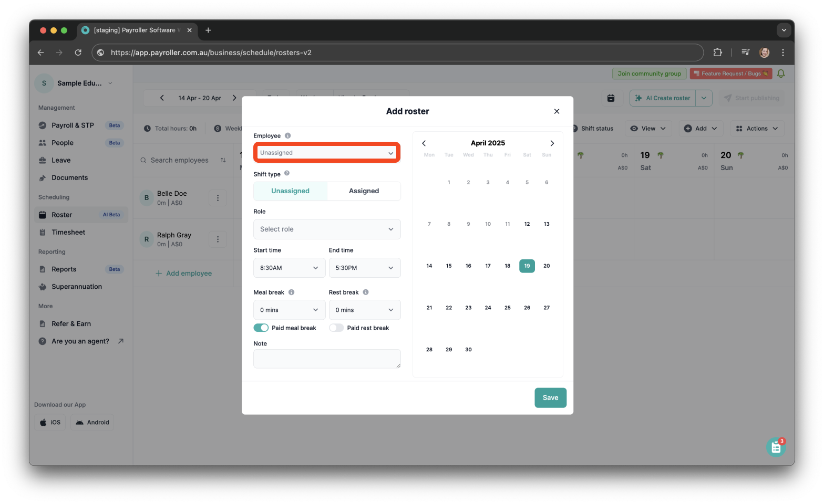Viewport: 824px width, 504px height.
Task: Open Payroll & STP in sidebar
Action: [81, 125]
